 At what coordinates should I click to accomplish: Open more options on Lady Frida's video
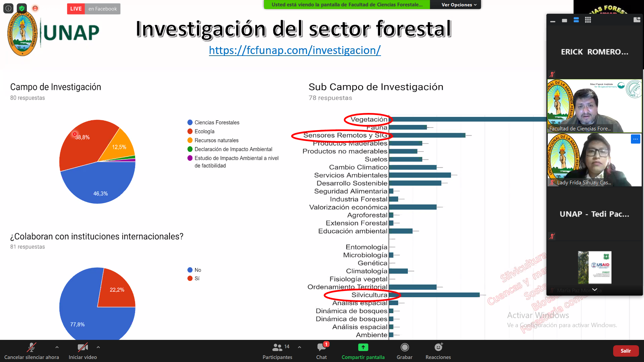[x=635, y=139]
